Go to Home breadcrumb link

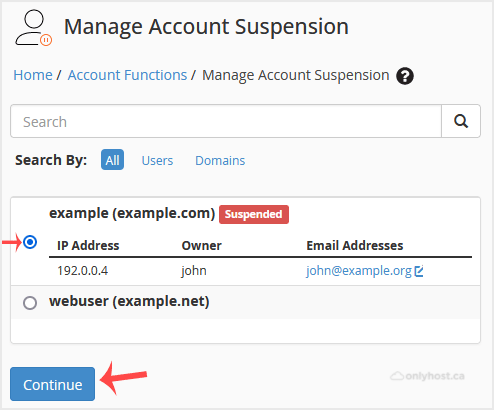[x=33, y=75]
